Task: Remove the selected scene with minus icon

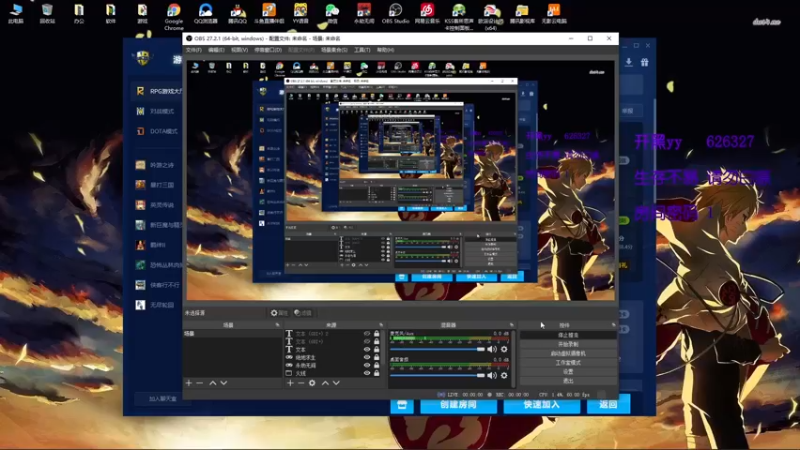Action: click(199, 383)
